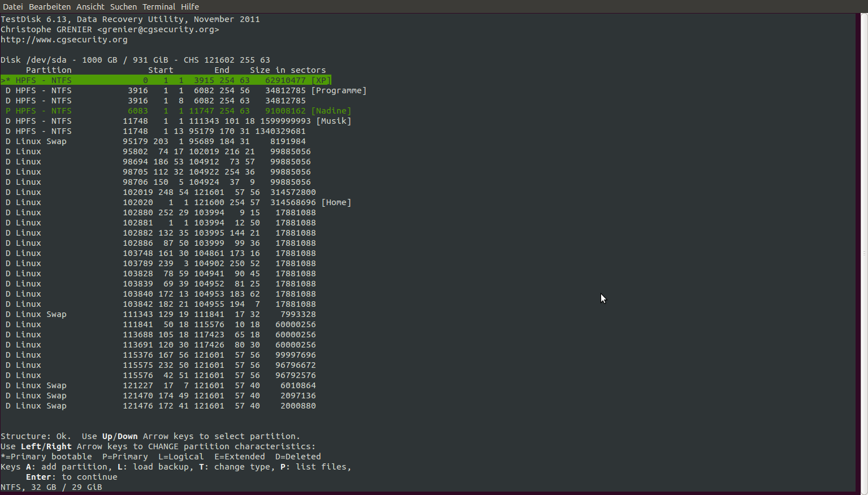Click the Linux row starting at 103748

(161, 253)
